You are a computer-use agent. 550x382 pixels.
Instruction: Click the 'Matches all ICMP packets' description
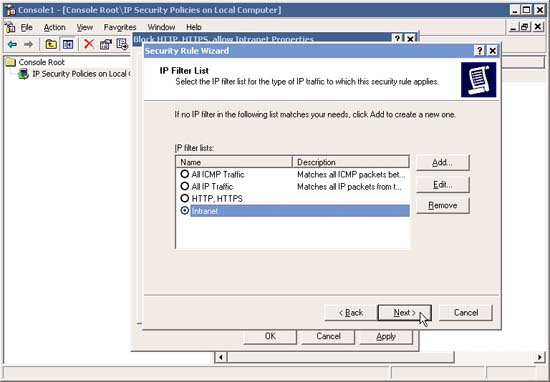pos(351,174)
